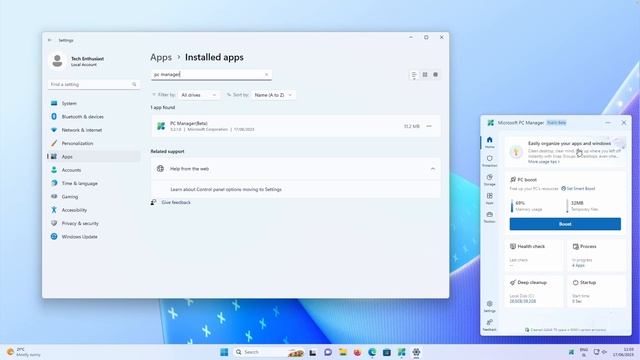Viewport: 640px width, 360px height.
Task: Open the taskbar clock and date
Action: [623, 352]
